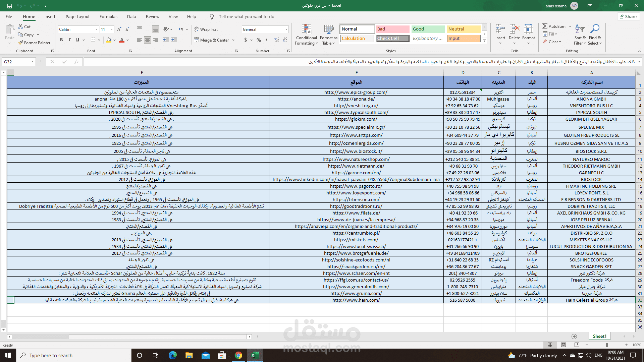The width and height of the screenshot is (644, 362).
Task: Click the Share button
Action: tap(628, 16)
